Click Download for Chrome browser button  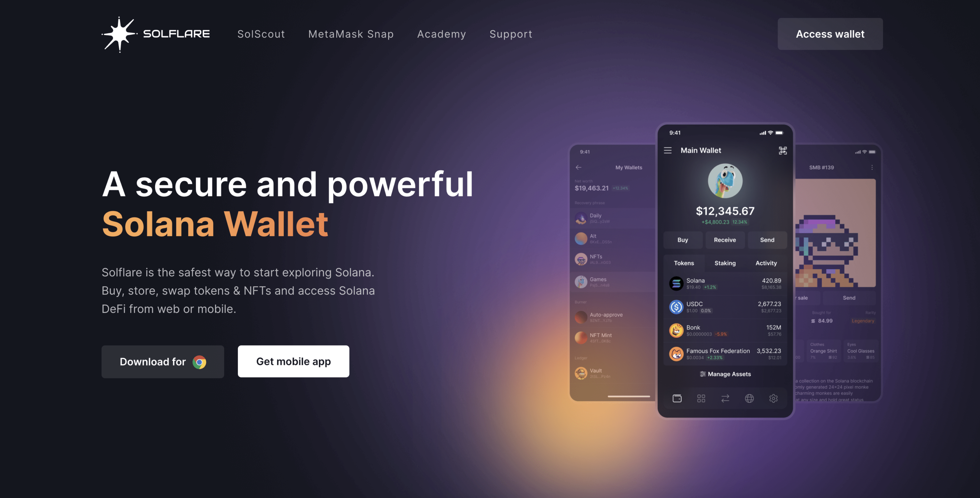tap(163, 361)
